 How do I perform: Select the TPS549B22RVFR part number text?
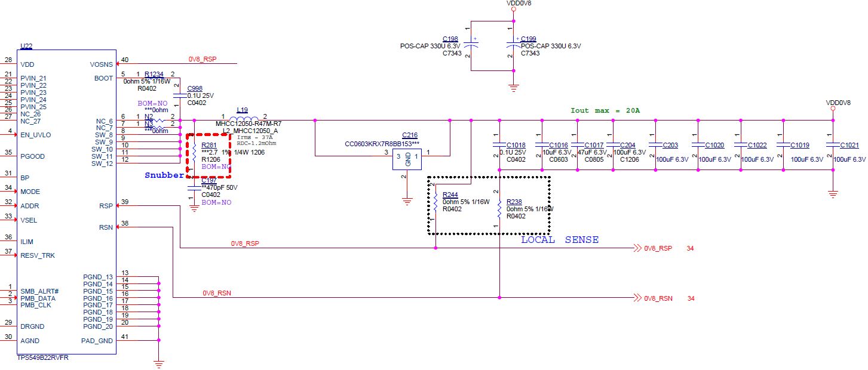[42, 357]
